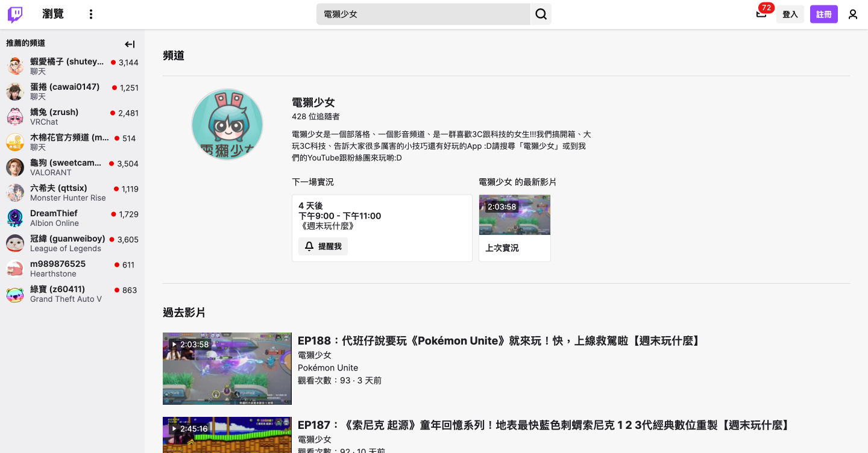Open the three-dot more menu beside 瀏覽
The height and width of the screenshot is (453, 868).
pos(90,13)
